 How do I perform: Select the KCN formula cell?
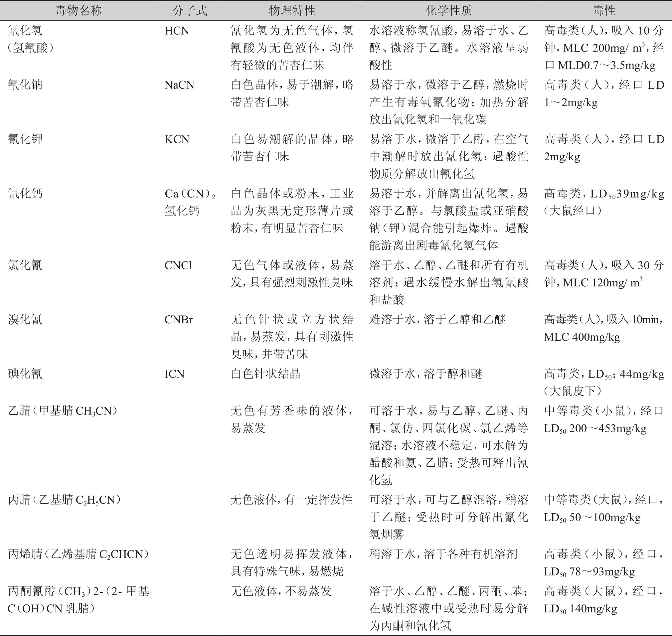pyautogui.click(x=177, y=139)
